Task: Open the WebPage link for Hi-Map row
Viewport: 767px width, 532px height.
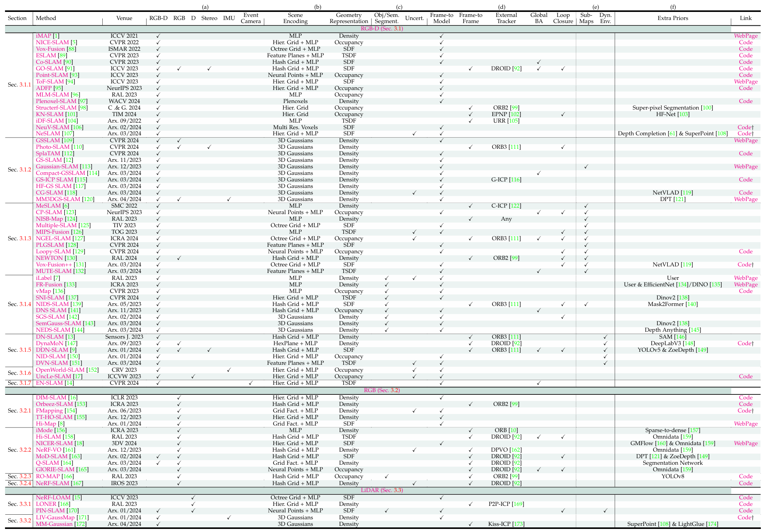Action: coord(745,424)
